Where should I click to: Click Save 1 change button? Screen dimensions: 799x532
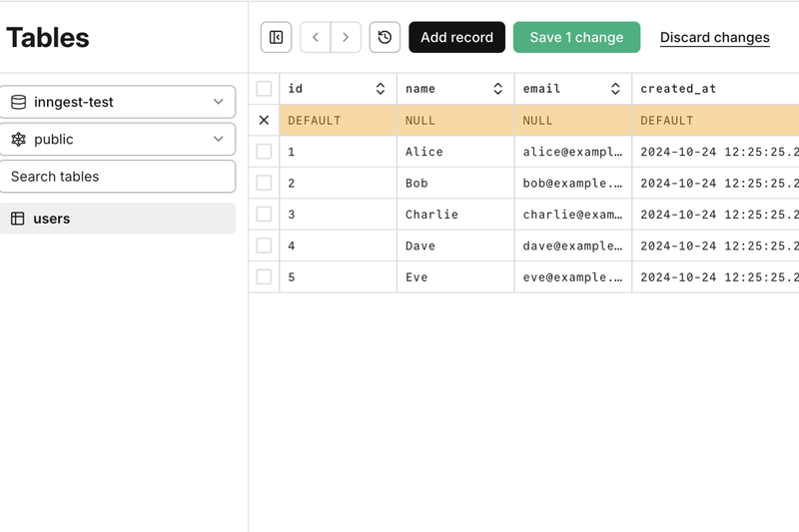pos(576,37)
